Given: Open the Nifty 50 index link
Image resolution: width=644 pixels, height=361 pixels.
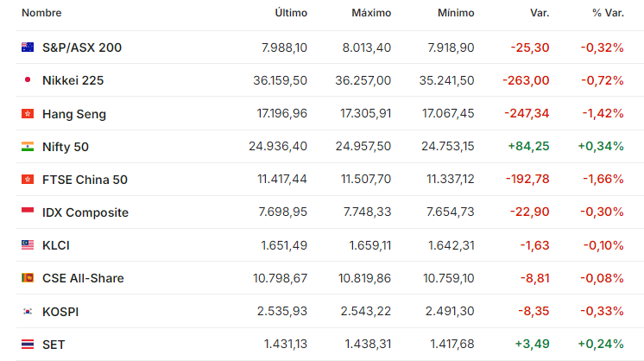Looking at the screenshot, I should (66, 147).
